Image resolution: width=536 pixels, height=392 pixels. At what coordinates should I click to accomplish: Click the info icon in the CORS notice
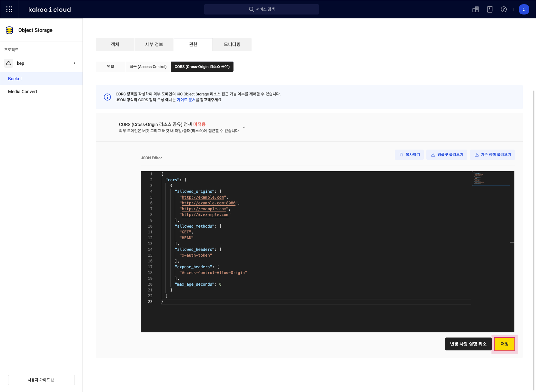pyautogui.click(x=107, y=97)
